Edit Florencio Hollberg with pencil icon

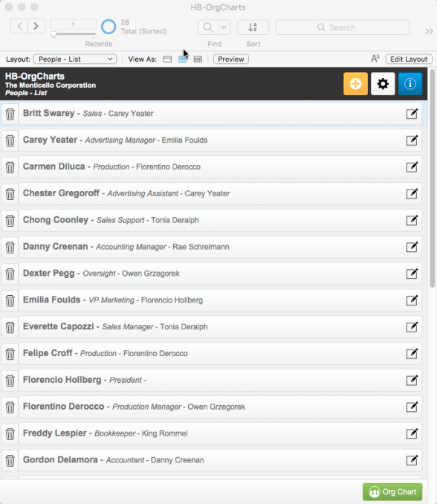click(412, 381)
